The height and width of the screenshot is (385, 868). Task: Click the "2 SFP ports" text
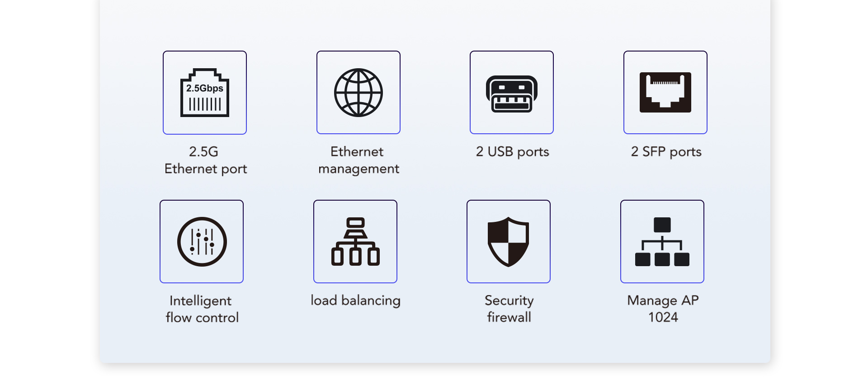coord(666,152)
